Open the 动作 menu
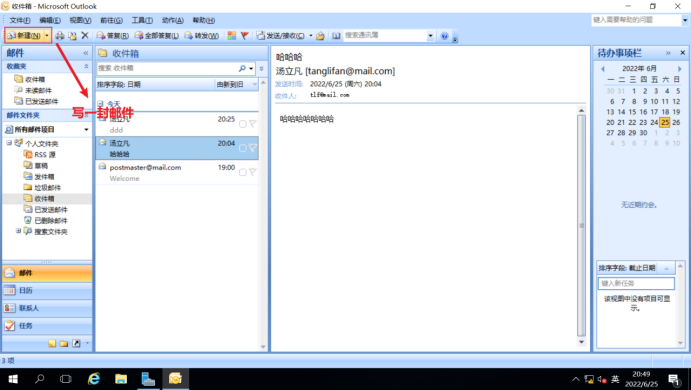The image size is (691, 390). (x=173, y=20)
